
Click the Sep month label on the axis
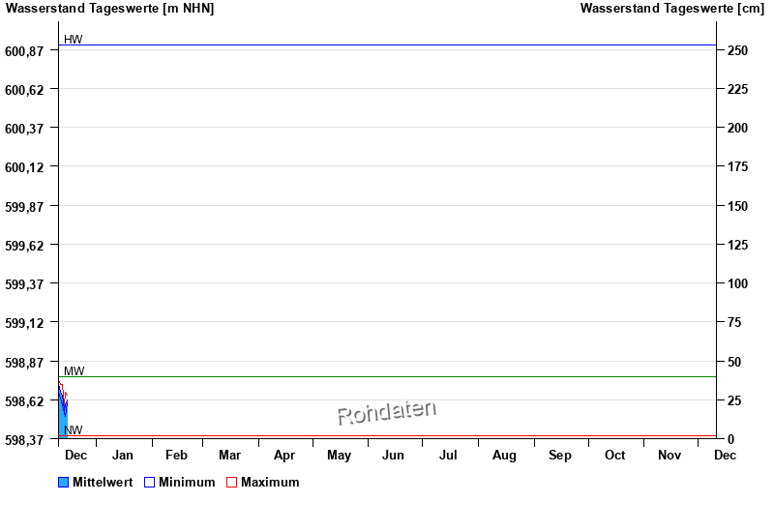[560, 455]
